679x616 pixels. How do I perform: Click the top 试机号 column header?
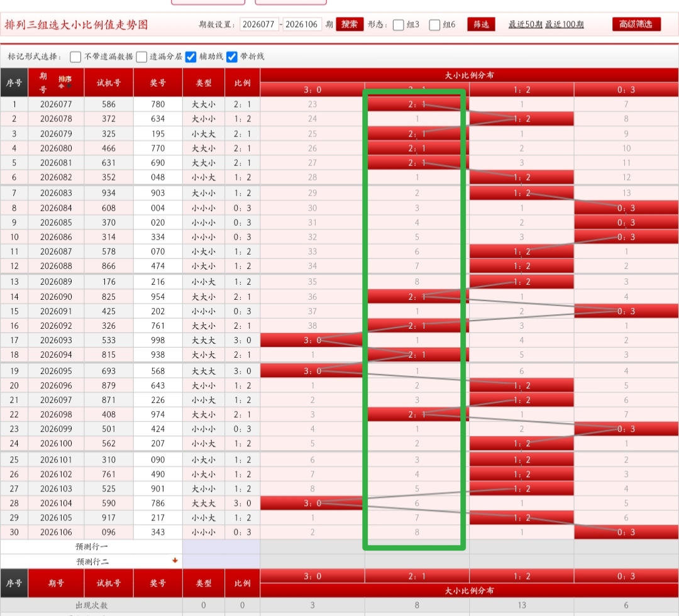pos(109,82)
